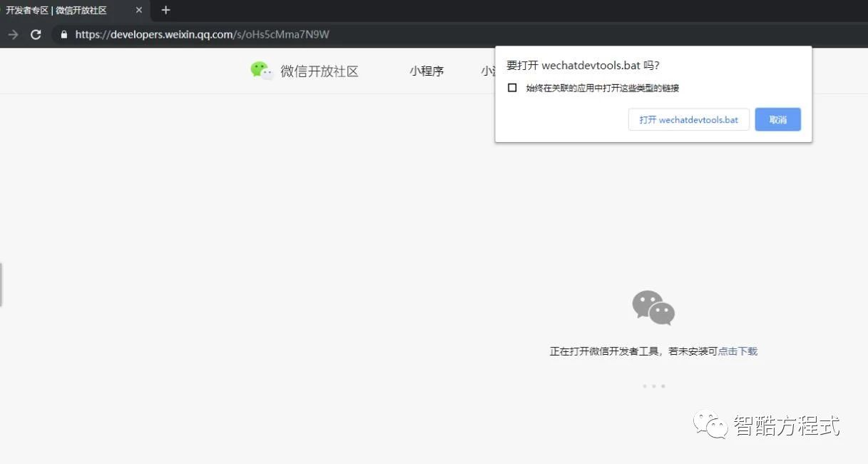The height and width of the screenshot is (464, 868).
Task: Click the forward navigation arrow icon
Action: tap(13, 34)
